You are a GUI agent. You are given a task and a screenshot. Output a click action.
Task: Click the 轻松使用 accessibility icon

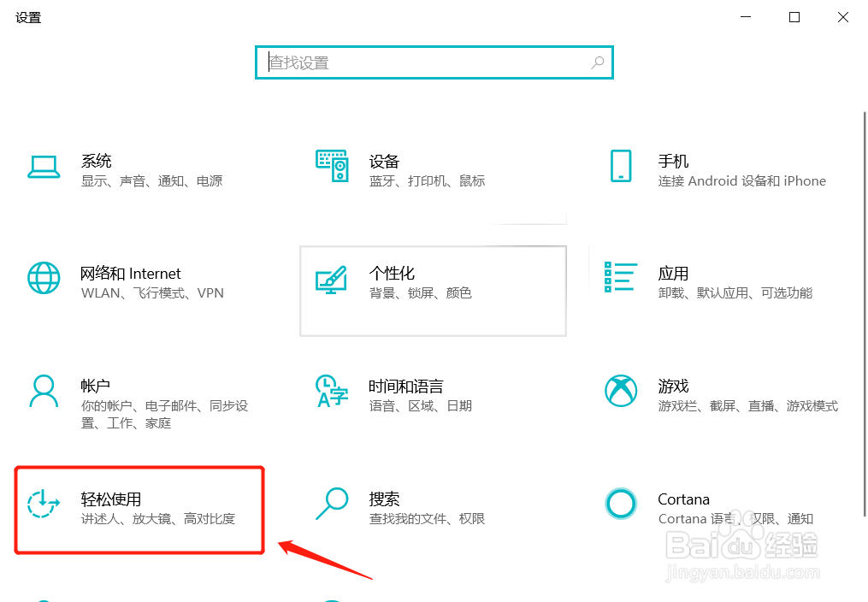click(x=43, y=504)
